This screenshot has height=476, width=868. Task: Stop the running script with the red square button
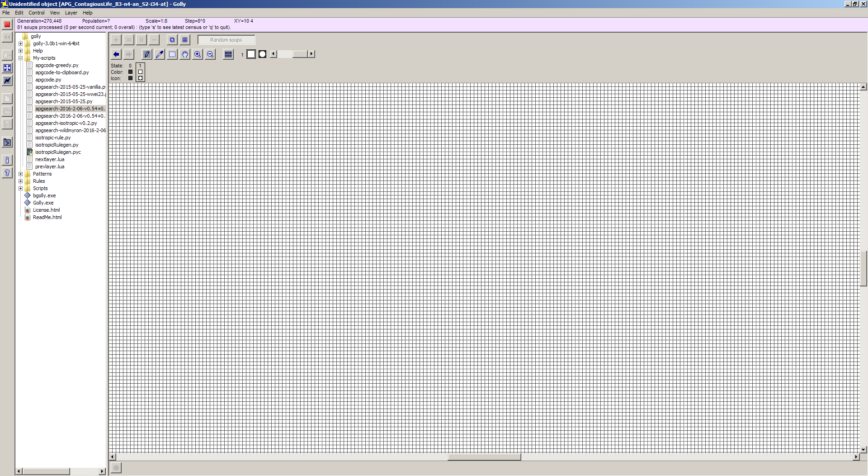[x=7, y=24]
